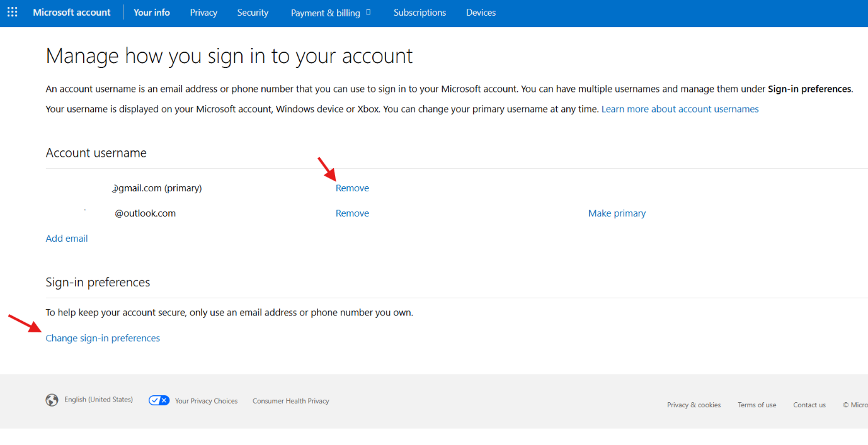Click the Manage how you sign in heading
This screenshot has height=445, width=868.
pos(229,56)
